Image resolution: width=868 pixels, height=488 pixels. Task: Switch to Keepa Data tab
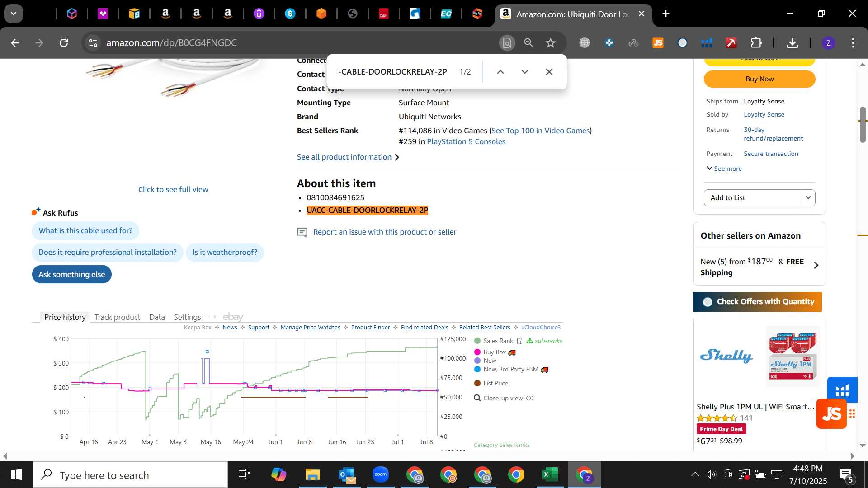[157, 317]
